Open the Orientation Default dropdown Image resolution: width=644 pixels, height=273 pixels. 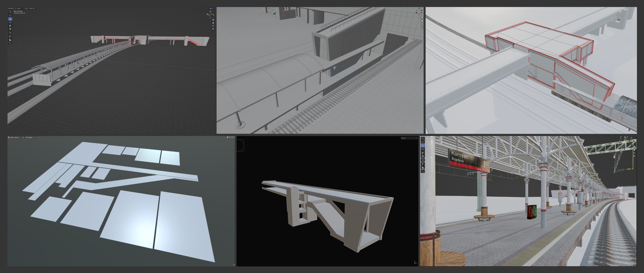[19, 8]
